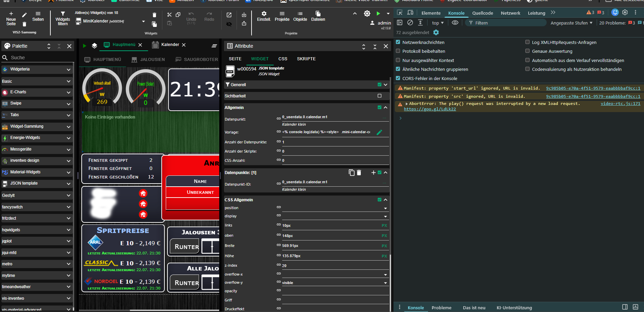Screen dimensions: 644x312
Task: Click the SAUGROBOTER navigation button
Action: (x=197, y=59)
